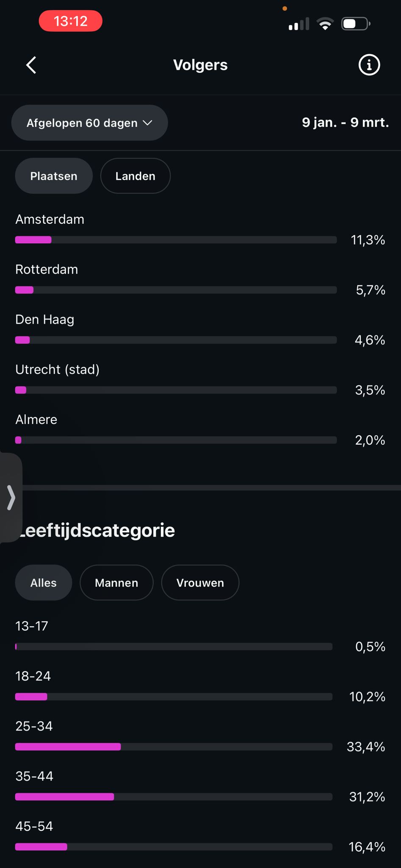This screenshot has height=868, width=401.
Task: Tap the battery status icon
Action: pos(356,24)
